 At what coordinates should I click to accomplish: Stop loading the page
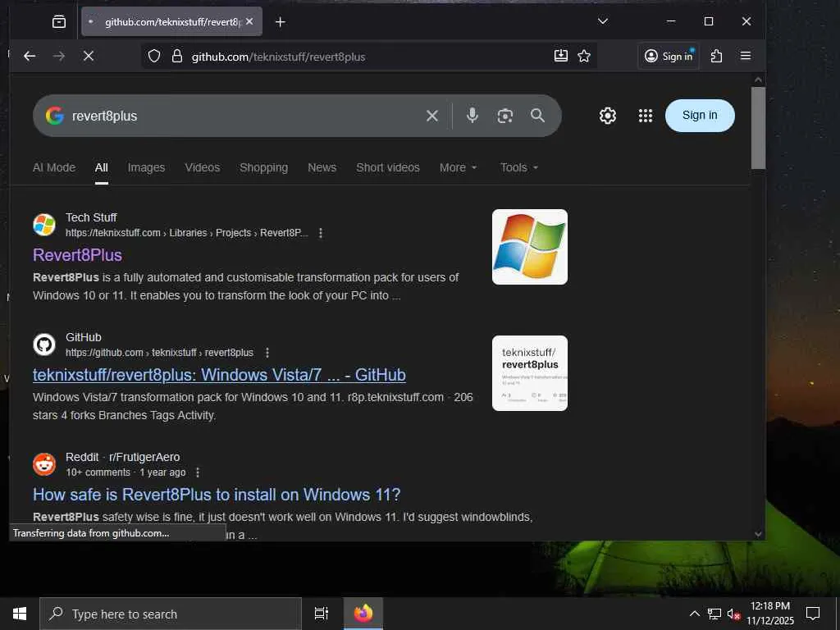tap(89, 56)
